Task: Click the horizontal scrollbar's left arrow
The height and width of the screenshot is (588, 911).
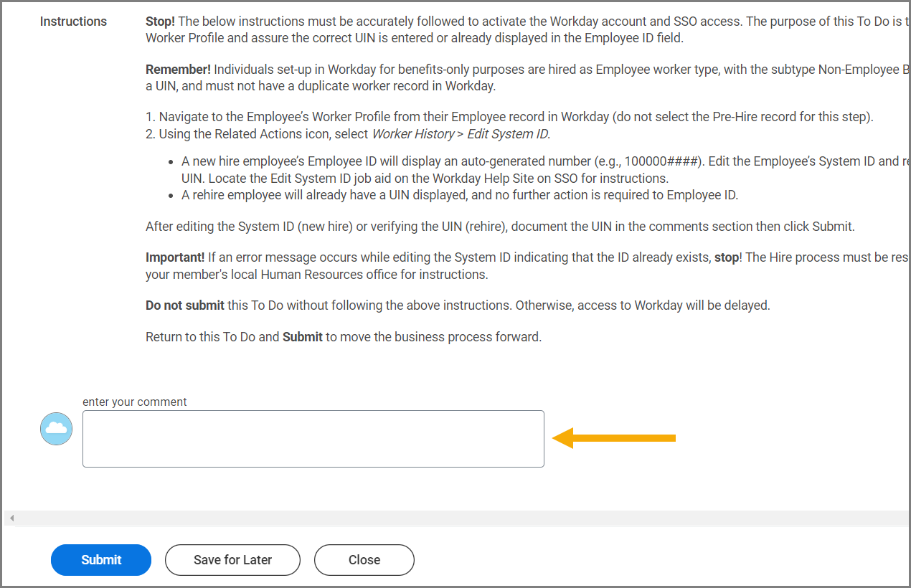Action: click(x=11, y=518)
